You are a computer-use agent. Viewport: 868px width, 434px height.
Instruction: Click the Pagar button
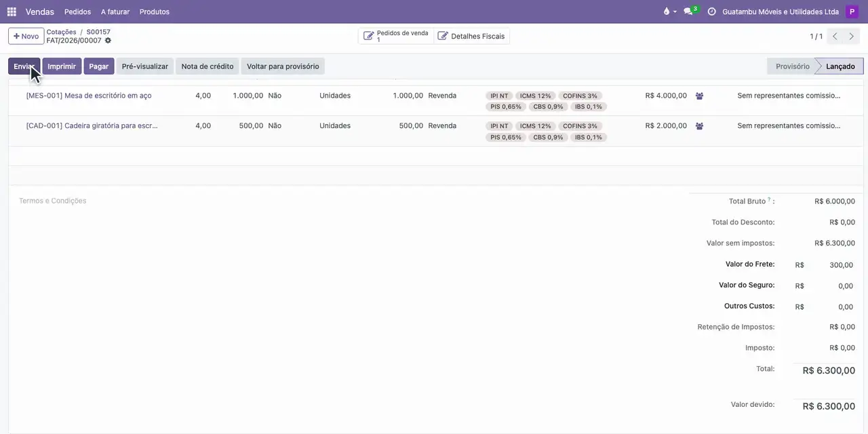tap(99, 66)
